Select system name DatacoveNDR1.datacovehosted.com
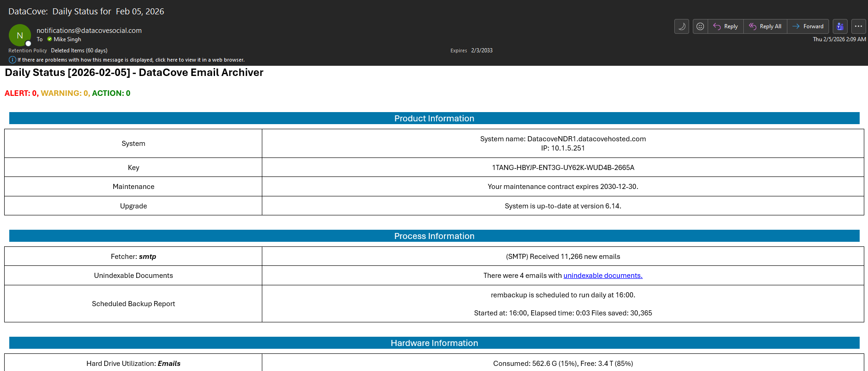 pyautogui.click(x=563, y=139)
